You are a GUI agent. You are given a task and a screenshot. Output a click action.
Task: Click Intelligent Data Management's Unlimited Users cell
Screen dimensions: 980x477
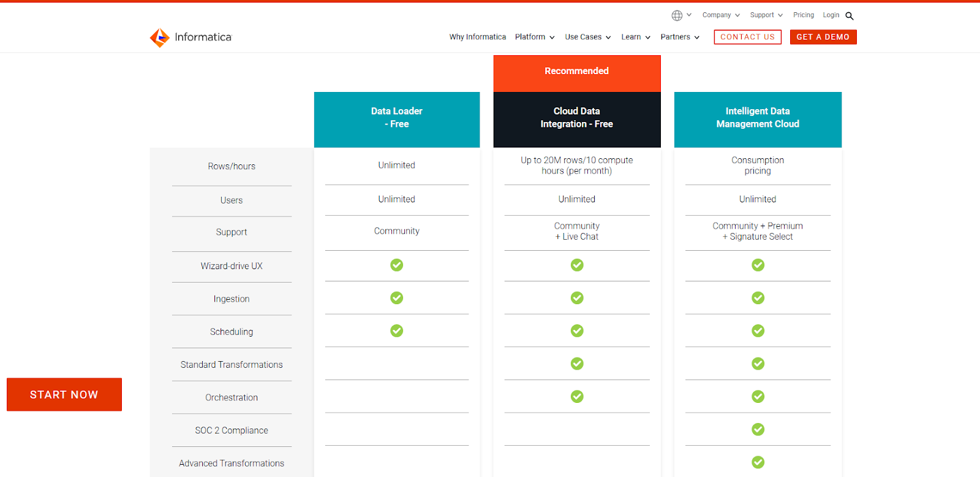758,199
